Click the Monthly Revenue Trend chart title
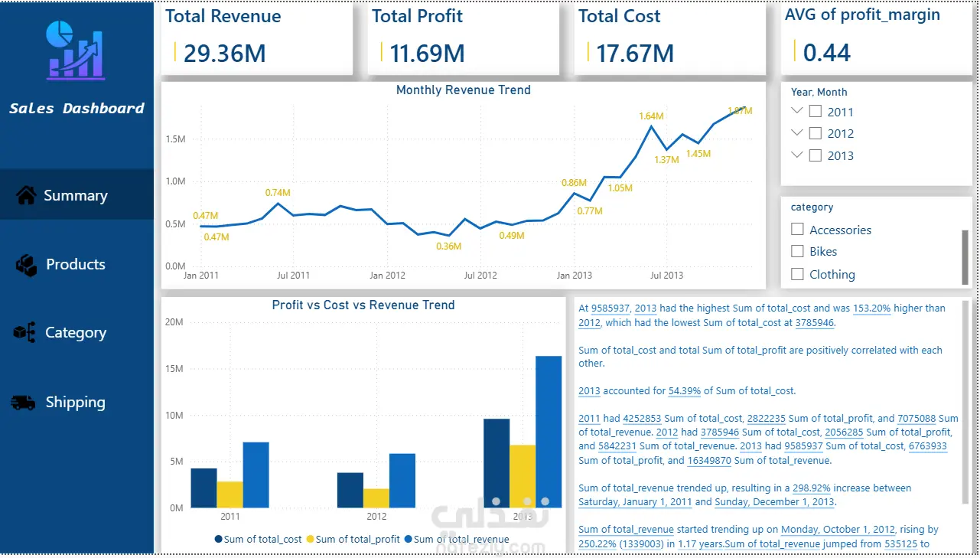The height and width of the screenshot is (558, 980). pos(464,90)
